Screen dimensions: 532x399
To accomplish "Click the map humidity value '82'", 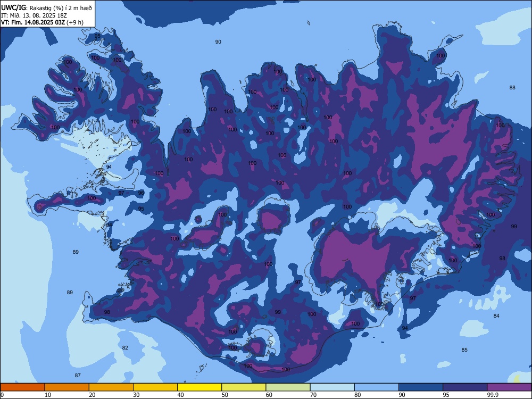I will 125,348.
